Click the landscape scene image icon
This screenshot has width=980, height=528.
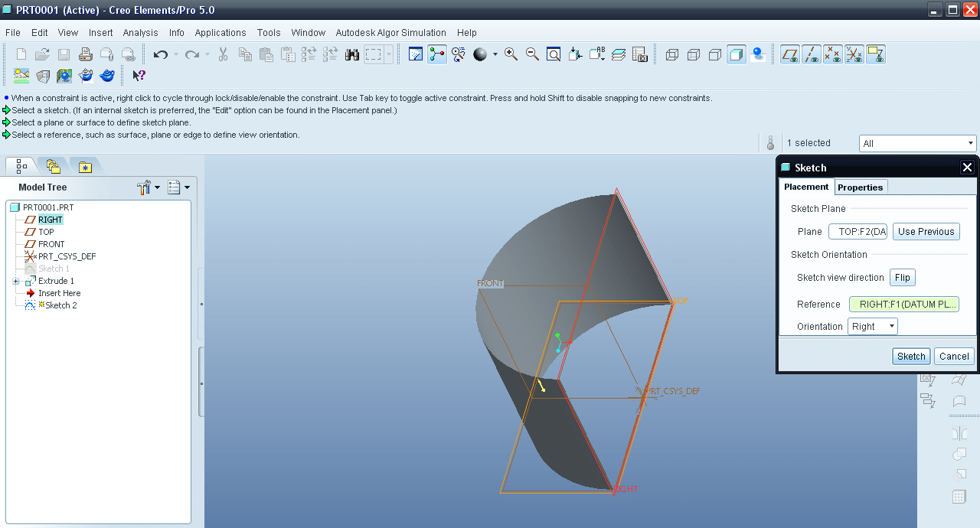(21, 76)
